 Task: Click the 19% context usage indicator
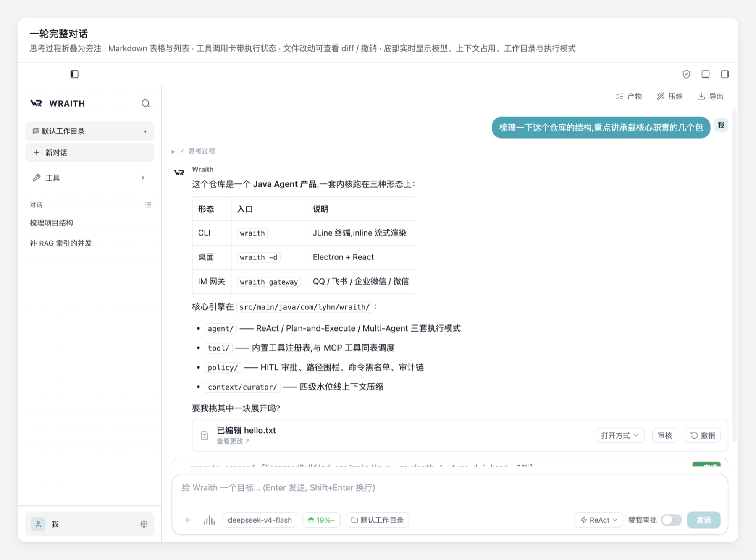(322, 520)
